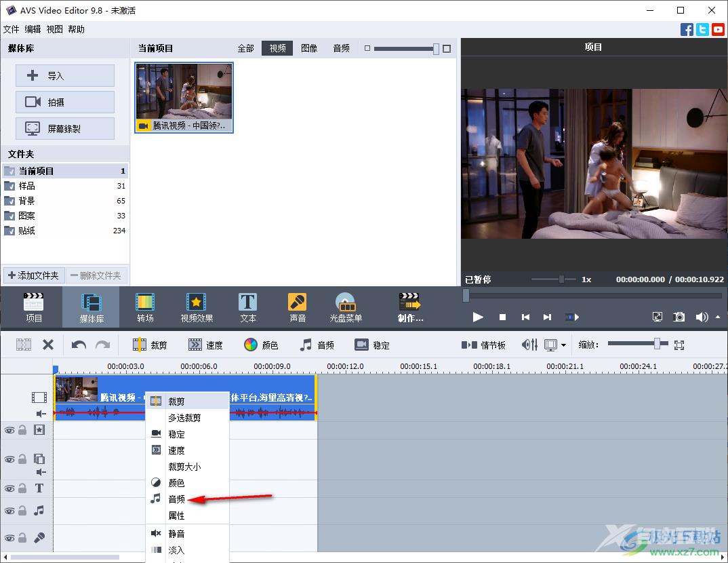
Task: Click the fullscreen preview icon
Action: click(x=658, y=317)
